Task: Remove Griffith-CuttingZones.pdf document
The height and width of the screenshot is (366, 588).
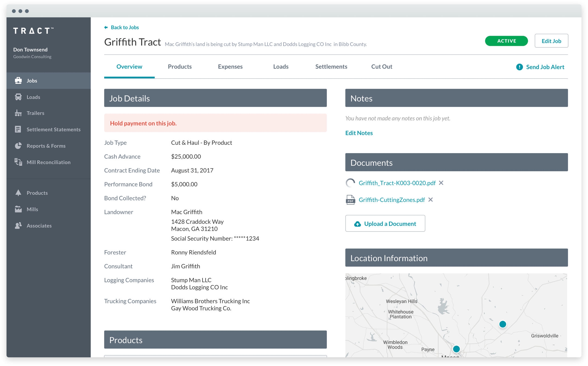Action: click(x=431, y=200)
